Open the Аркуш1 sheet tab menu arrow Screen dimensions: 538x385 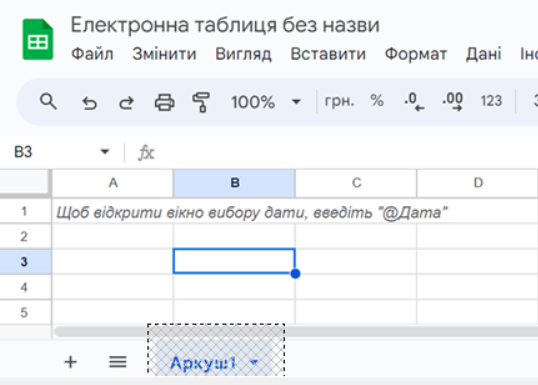point(254,362)
